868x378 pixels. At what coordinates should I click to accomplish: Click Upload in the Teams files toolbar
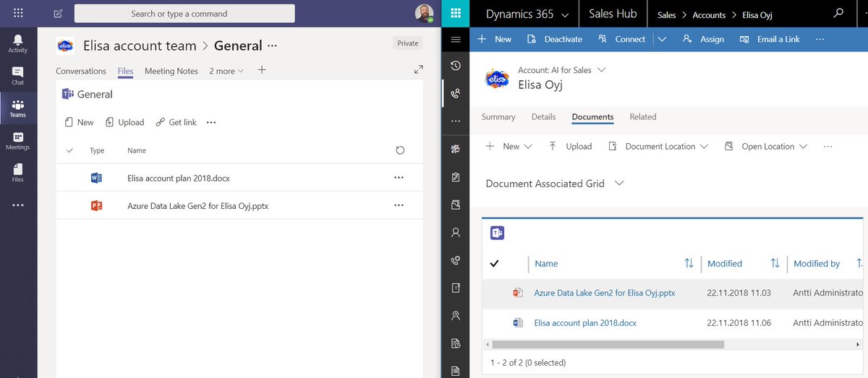point(124,122)
